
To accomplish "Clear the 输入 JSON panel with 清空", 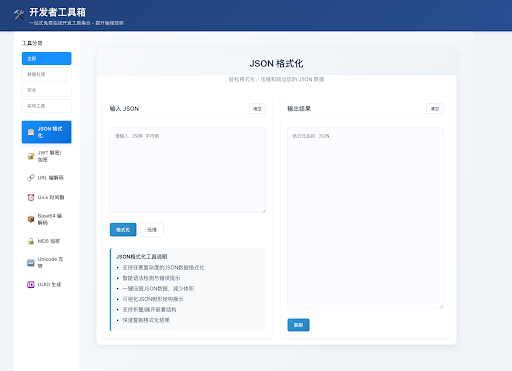I will (x=257, y=109).
